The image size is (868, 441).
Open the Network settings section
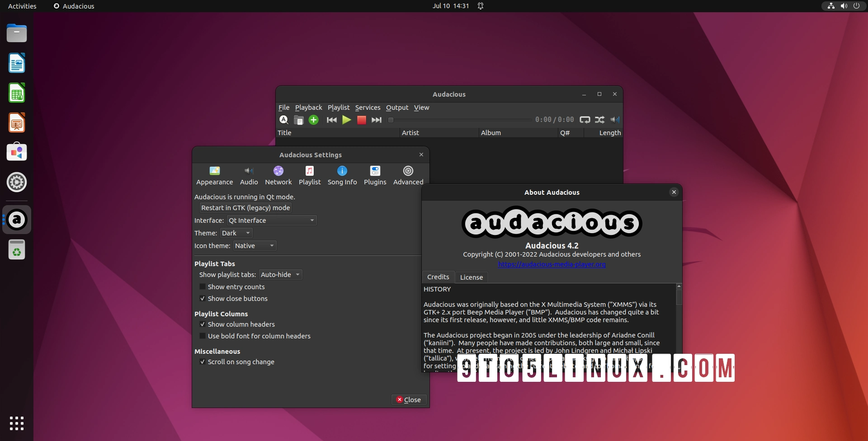point(278,175)
